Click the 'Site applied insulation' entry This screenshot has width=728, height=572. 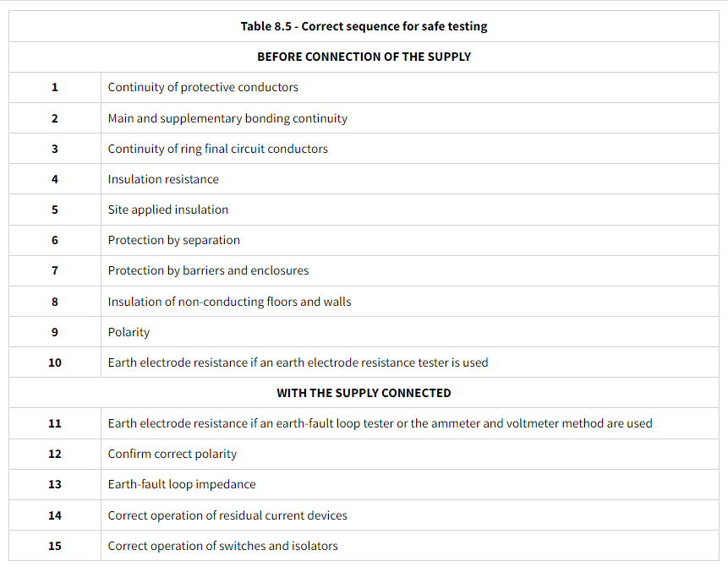(168, 210)
